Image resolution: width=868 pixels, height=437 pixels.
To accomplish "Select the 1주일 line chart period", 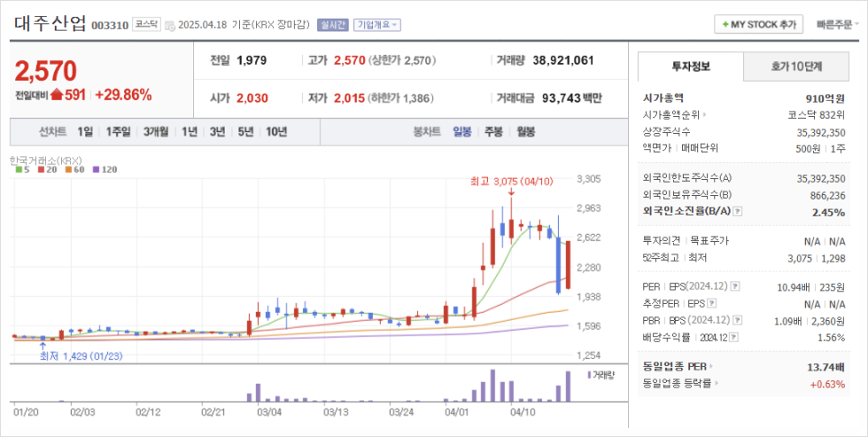I will [x=118, y=132].
